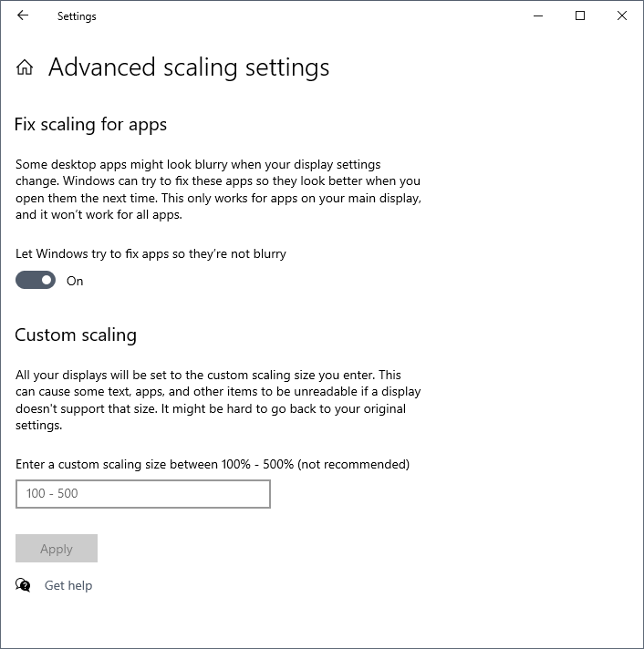644x649 pixels.
Task: Maximize the Settings window
Action: pyautogui.click(x=580, y=15)
